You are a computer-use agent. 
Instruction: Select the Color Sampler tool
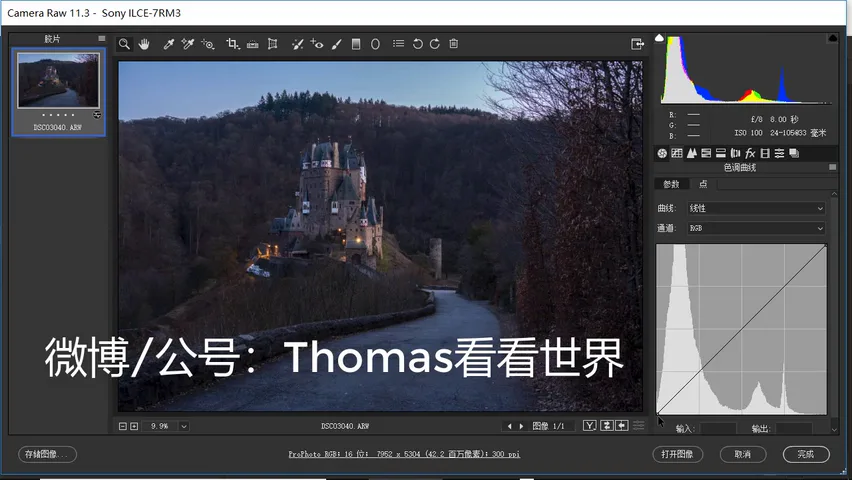click(x=187, y=44)
